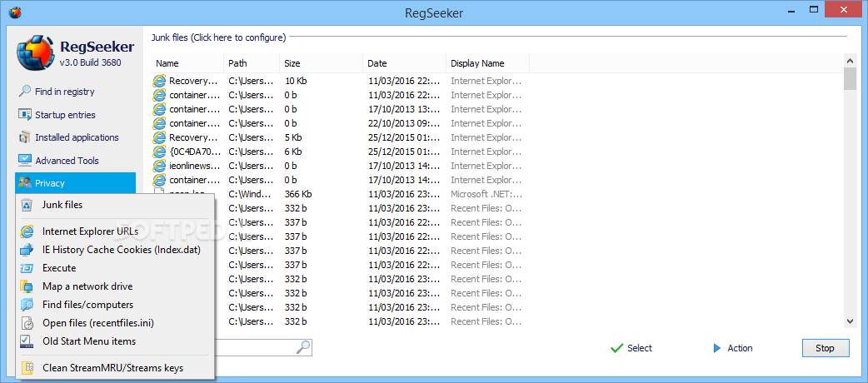
Task: Choose Old Start Menu items entry
Action: point(115,341)
